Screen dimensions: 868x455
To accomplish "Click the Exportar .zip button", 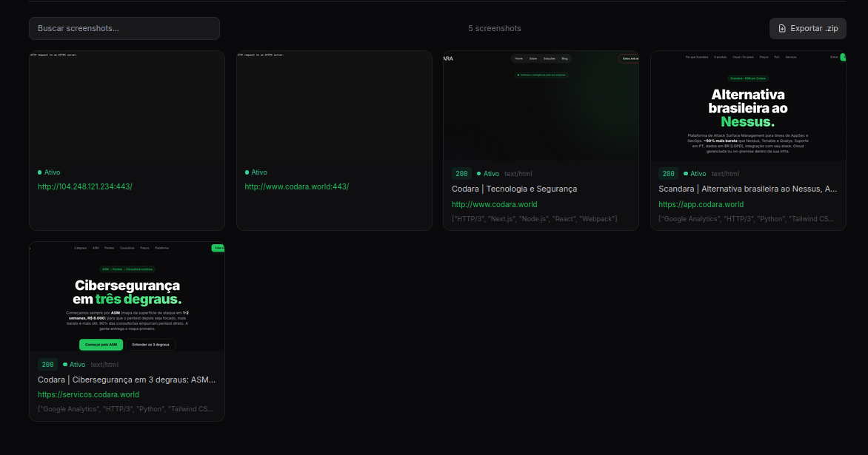I will click(x=808, y=28).
